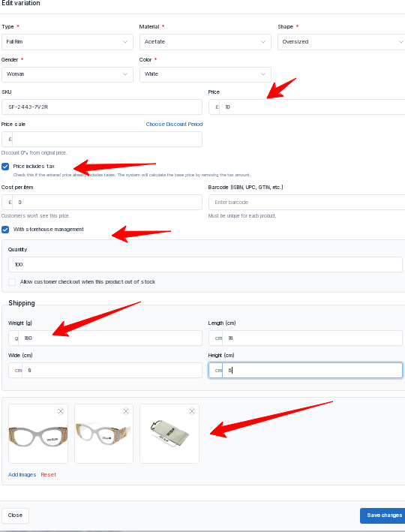Click the Choose Discount Period link

click(x=174, y=124)
